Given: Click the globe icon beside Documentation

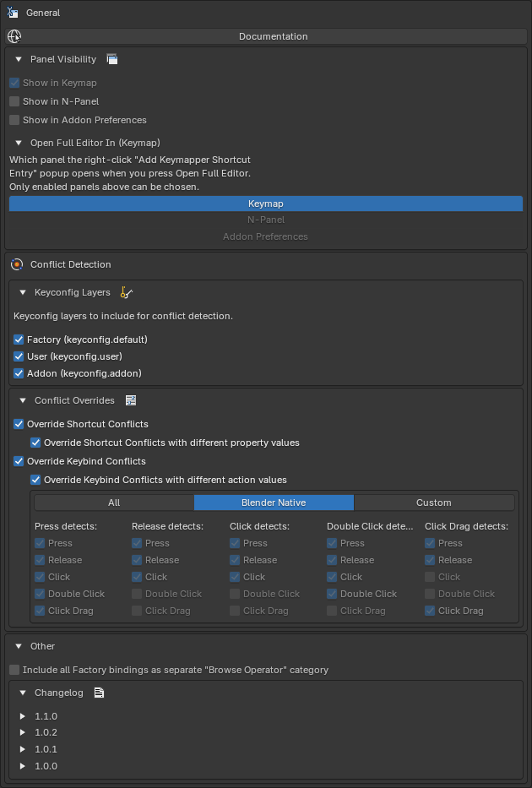Looking at the screenshot, I should [x=14, y=36].
